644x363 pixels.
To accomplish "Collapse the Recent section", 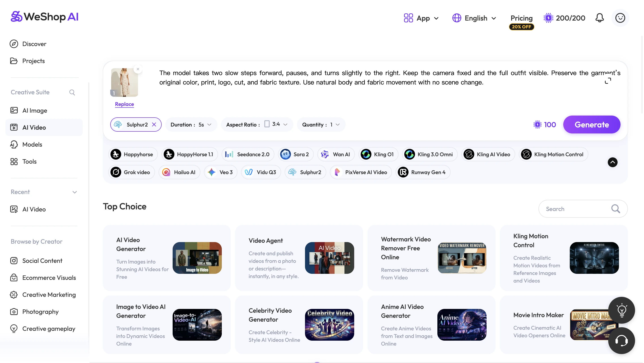I will pos(74,192).
